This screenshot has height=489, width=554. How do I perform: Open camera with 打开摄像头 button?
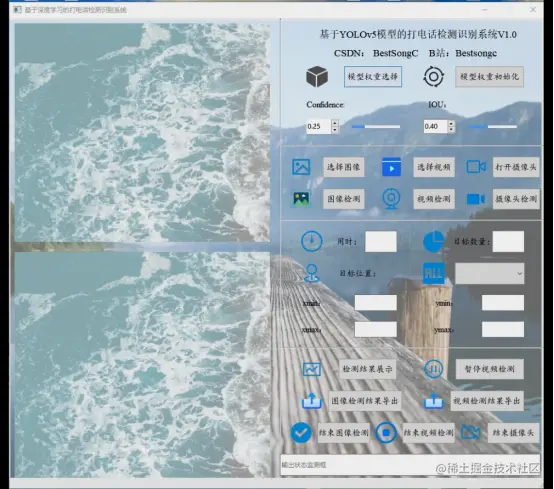[x=516, y=167]
